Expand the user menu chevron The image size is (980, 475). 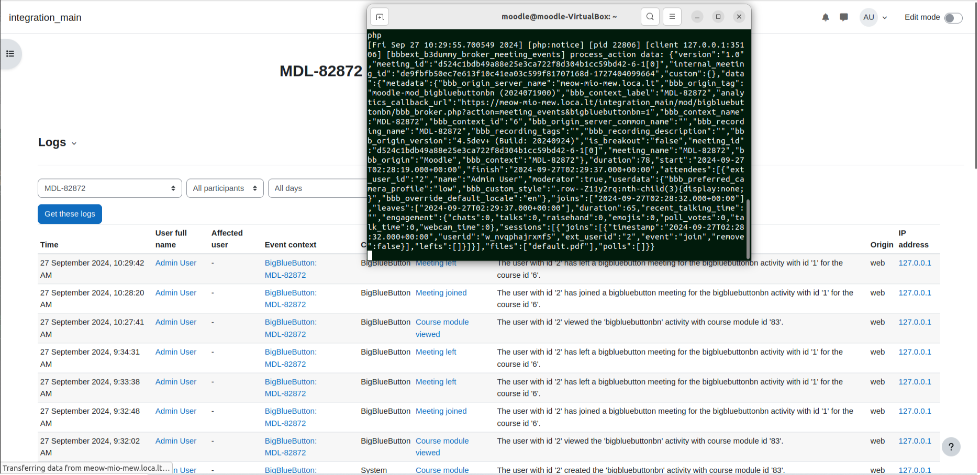[885, 18]
